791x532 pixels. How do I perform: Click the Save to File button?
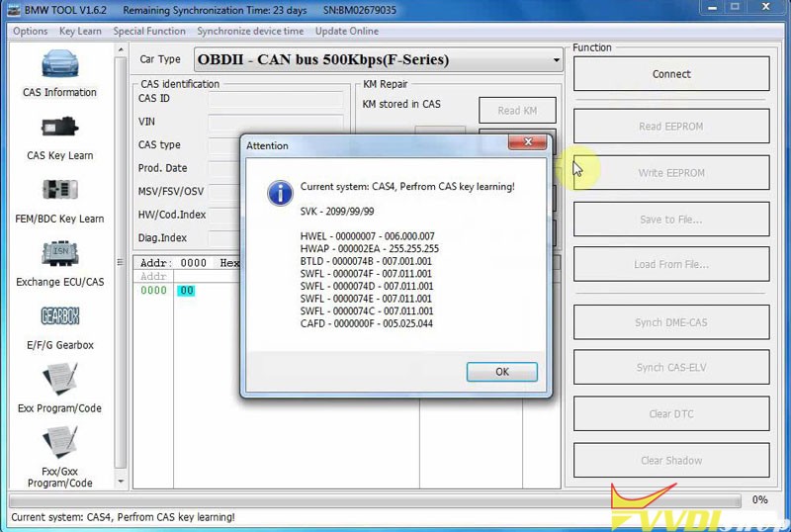671,220
